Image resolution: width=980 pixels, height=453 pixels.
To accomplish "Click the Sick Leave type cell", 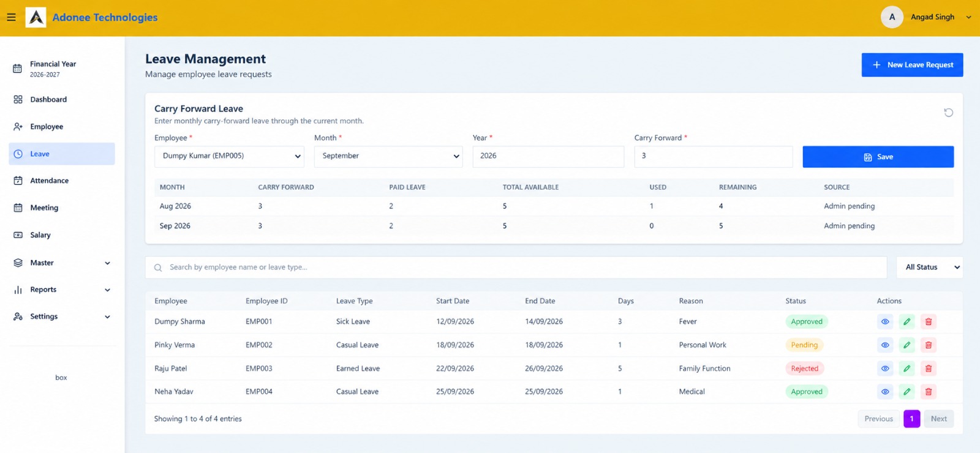I will 353,321.
